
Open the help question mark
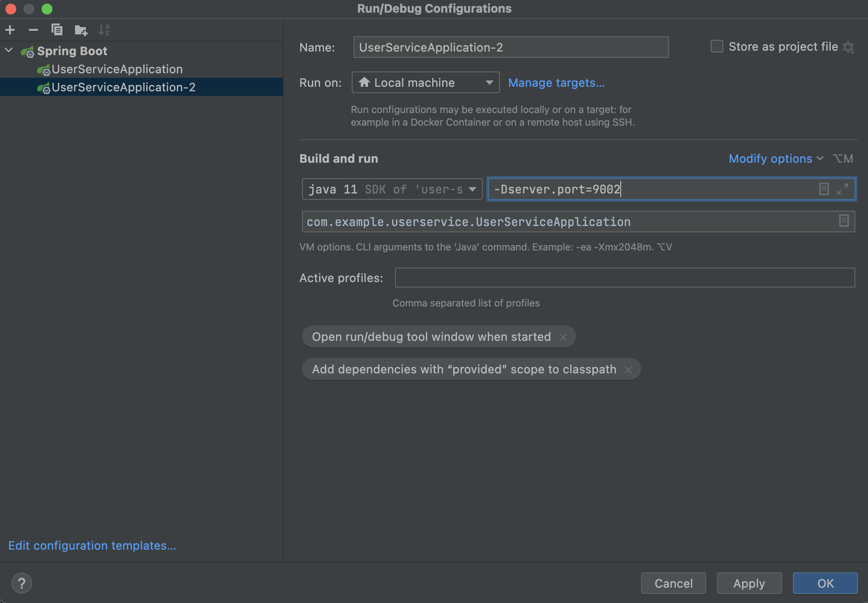(21, 583)
